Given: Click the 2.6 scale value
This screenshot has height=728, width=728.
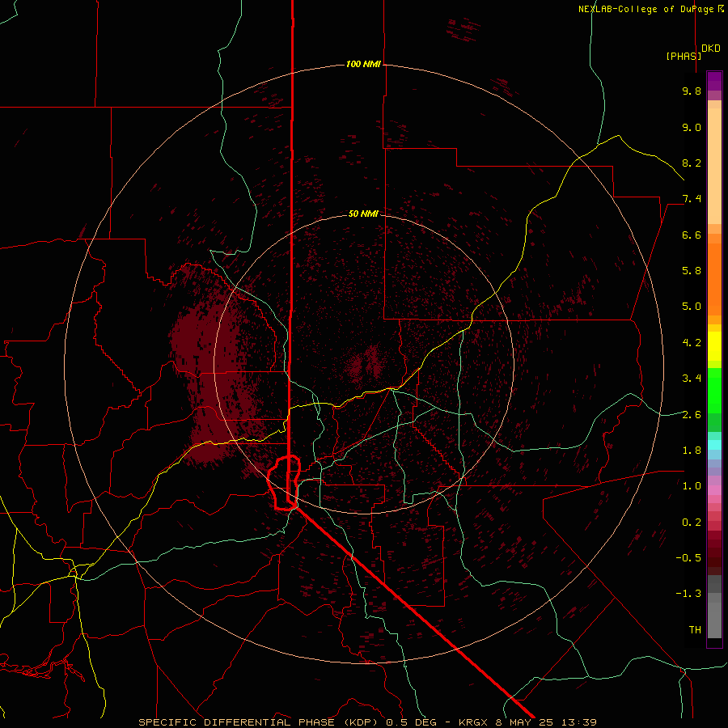Looking at the screenshot, I should click(692, 415).
